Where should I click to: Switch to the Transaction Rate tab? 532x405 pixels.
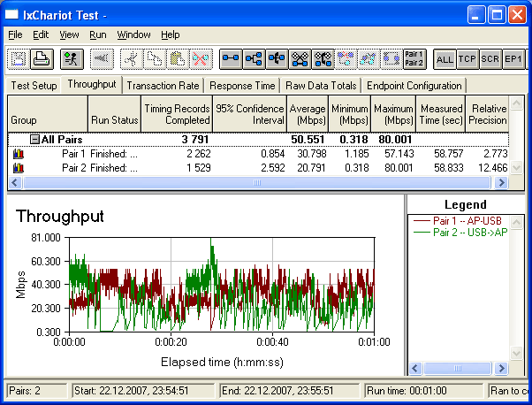(163, 86)
